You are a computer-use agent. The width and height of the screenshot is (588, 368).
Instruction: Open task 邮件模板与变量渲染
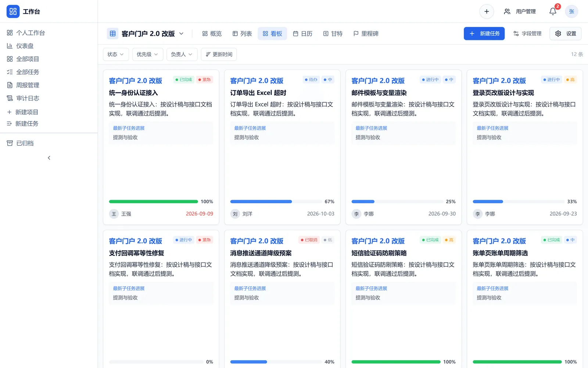[x=379, y=93]
